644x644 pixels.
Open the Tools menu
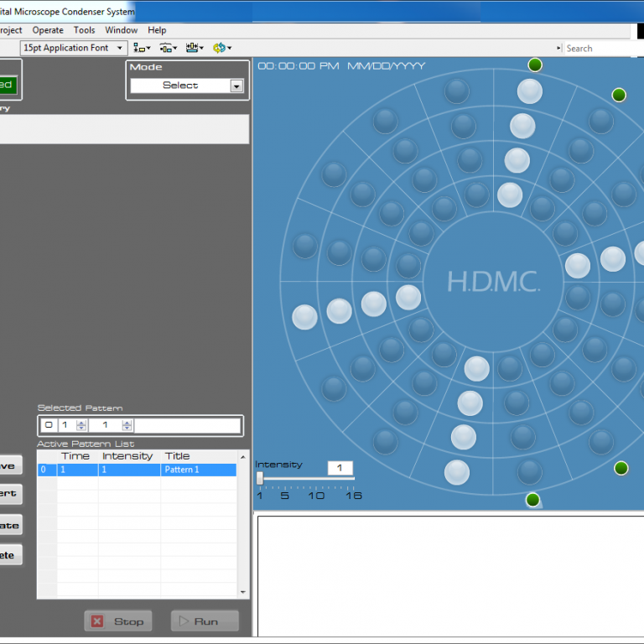point(84,30)
